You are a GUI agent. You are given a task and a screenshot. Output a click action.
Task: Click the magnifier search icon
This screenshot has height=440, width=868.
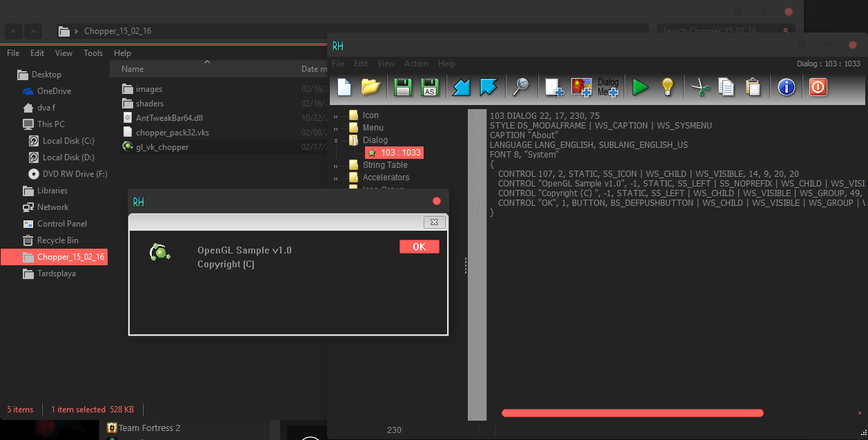[519, 87]
